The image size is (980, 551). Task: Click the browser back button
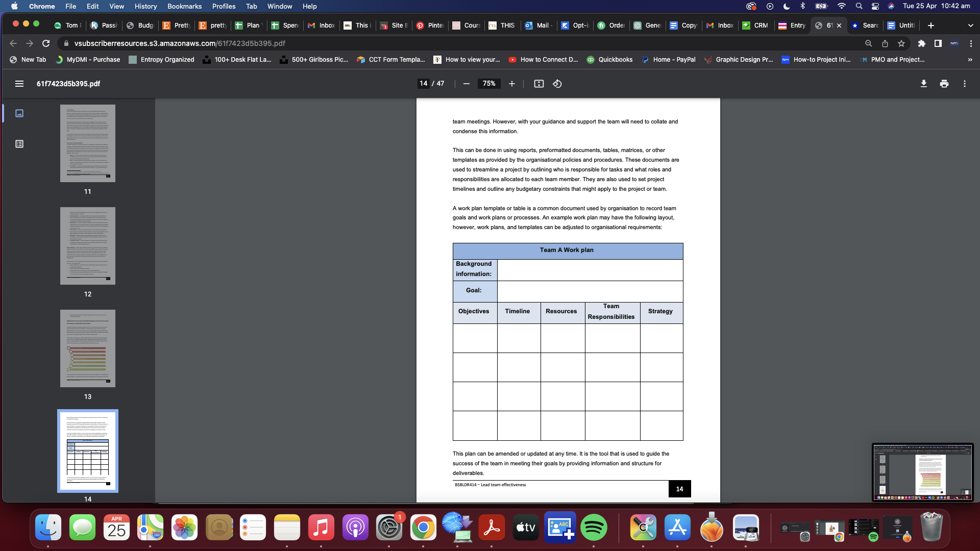pos(13,43)
